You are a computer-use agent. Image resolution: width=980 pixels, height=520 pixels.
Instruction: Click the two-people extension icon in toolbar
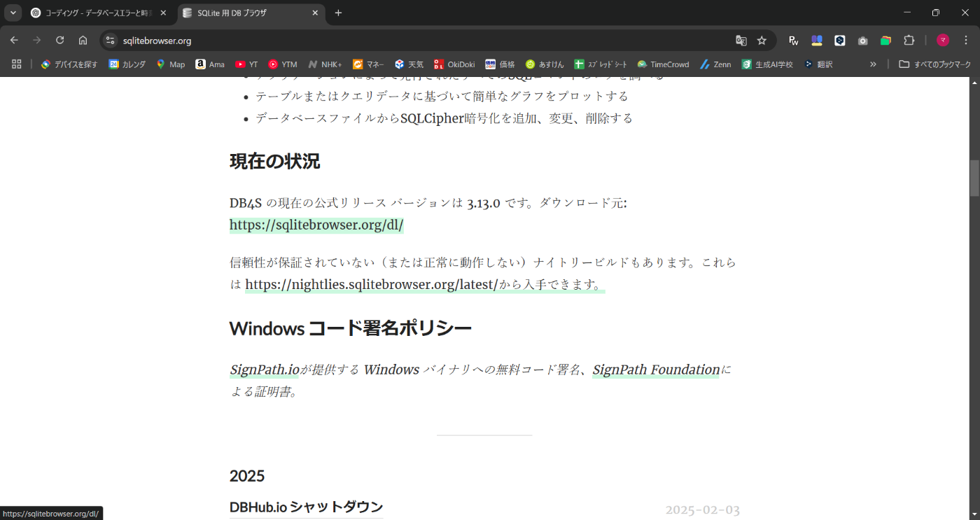point(816,41)
